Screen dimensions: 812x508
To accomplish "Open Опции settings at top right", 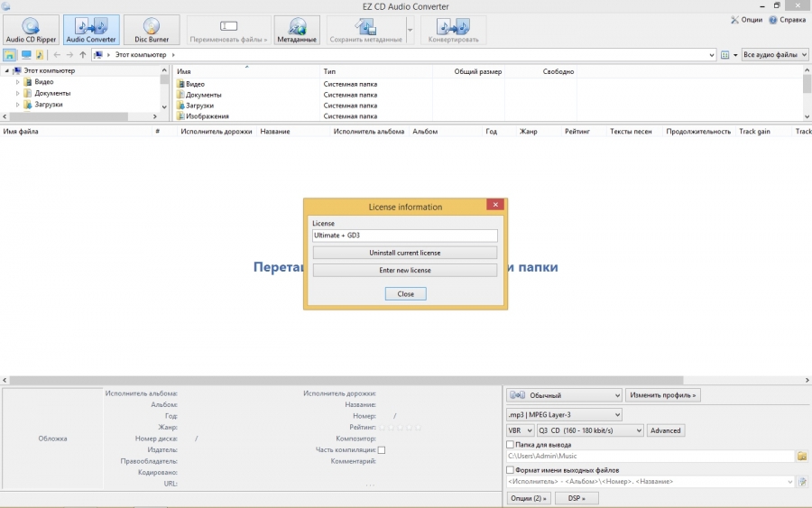I will click(746, 20).
